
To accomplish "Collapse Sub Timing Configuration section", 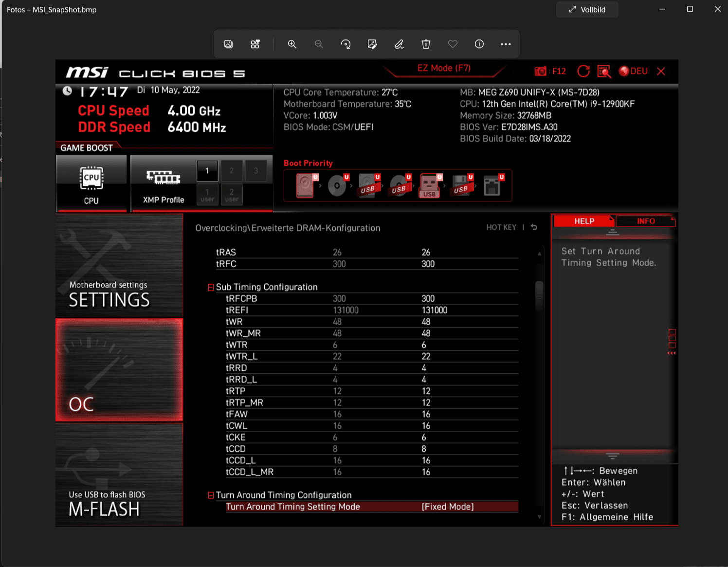I will tap(211, 288).
